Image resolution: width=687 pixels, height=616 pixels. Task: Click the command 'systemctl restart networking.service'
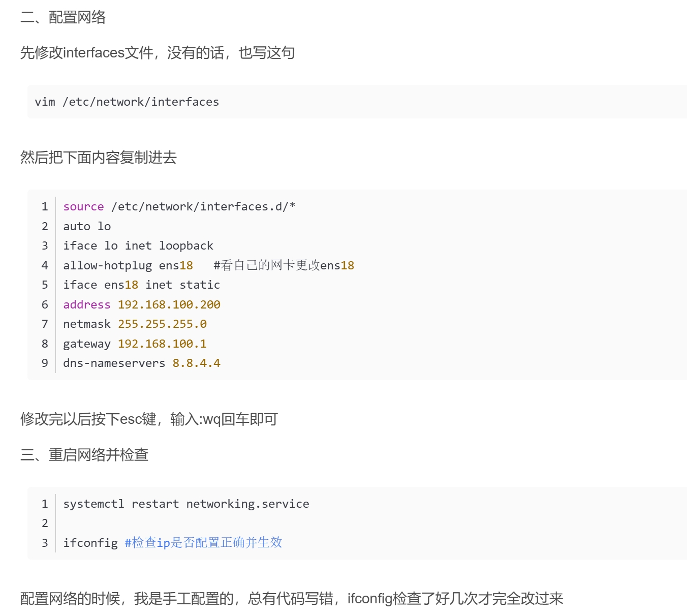(186, 504)
